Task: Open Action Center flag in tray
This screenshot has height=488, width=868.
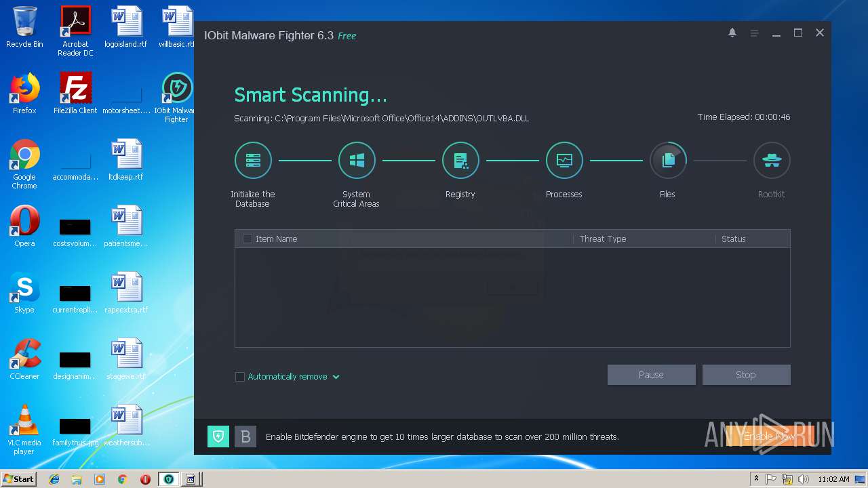Action: point(771,479)
